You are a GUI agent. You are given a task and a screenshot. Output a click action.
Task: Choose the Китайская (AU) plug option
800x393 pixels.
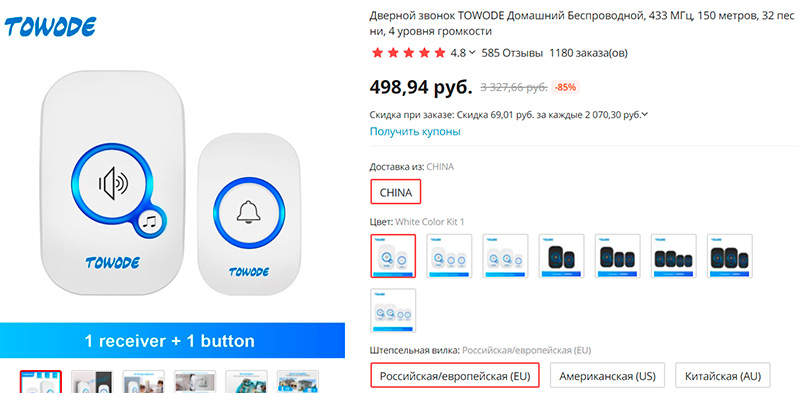coord(723,377)
